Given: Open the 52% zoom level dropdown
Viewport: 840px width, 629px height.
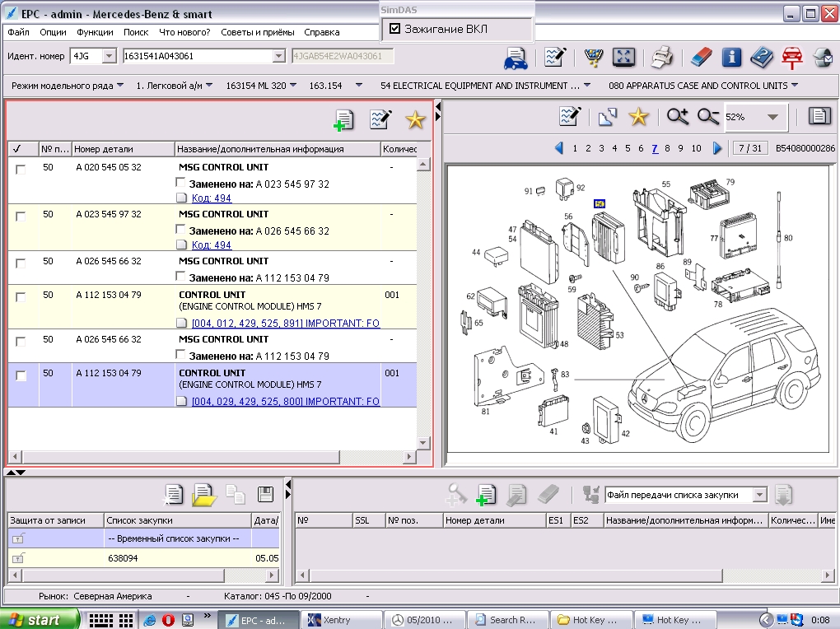Looking at the screenshot, I should coord(772,117).
